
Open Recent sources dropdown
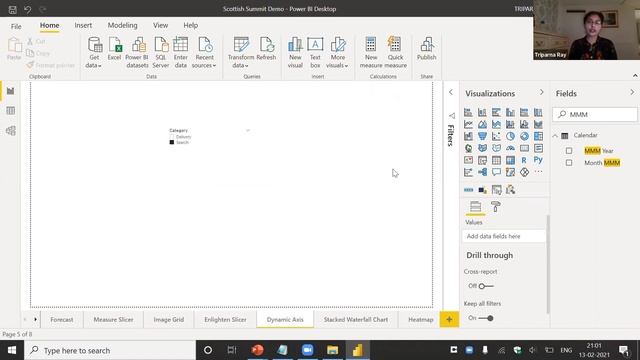coord(204,53)
